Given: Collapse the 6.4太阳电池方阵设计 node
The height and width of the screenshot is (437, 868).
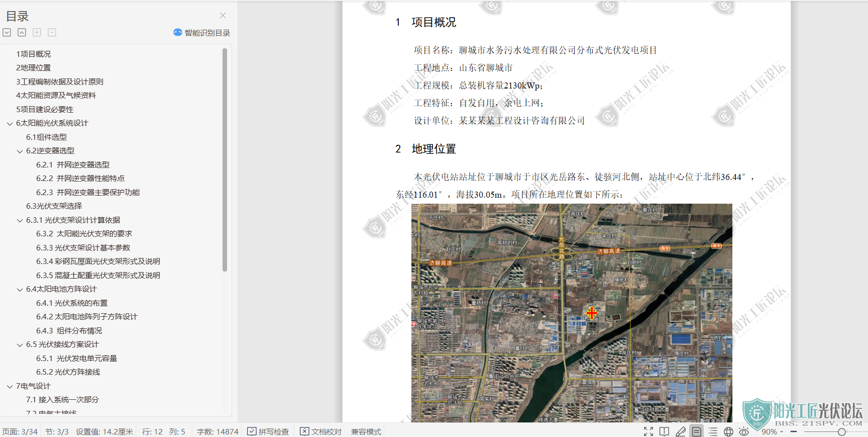Looking at the screenshot, I should [x=20, y=289].
